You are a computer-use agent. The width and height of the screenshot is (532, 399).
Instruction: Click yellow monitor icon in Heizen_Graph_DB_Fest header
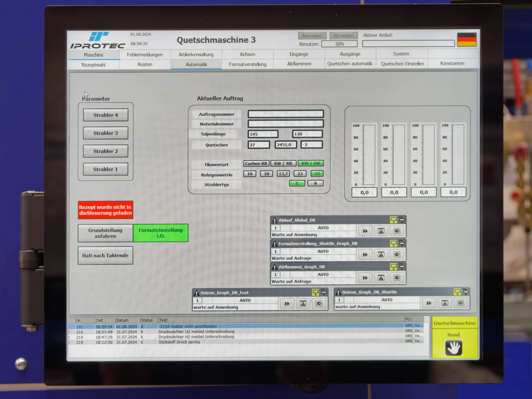pyautogui.click(x=315, y=292)
